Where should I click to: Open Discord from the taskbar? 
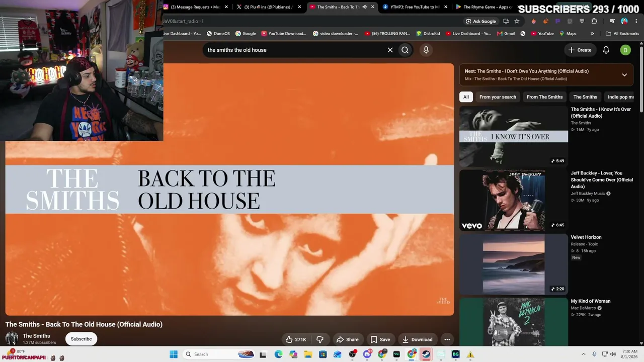(367, 354)
